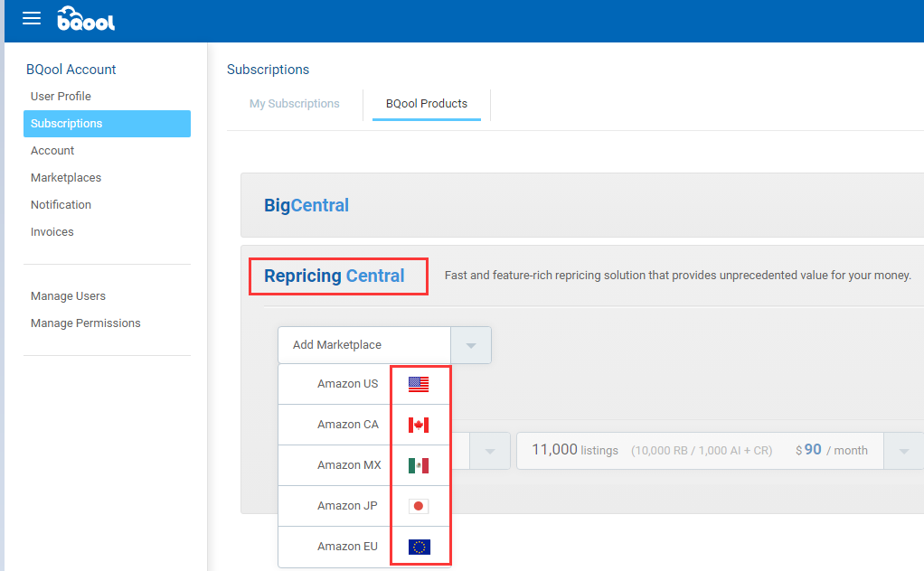Viewport: 924px width, 571px height.
Task: Click the Subscriptions page title
Action: (269, 70)
